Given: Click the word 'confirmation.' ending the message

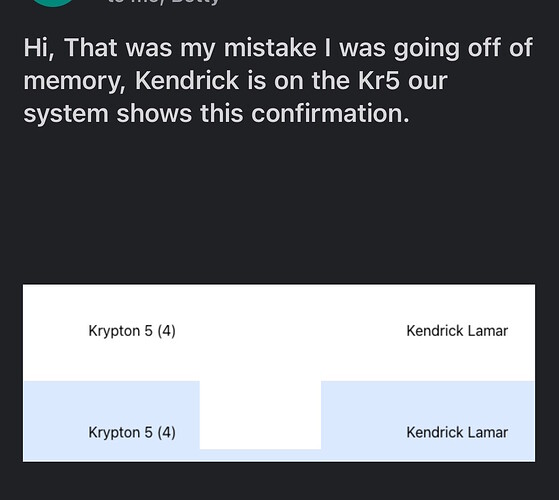Looking at the screenshot, I should [330, 113].
